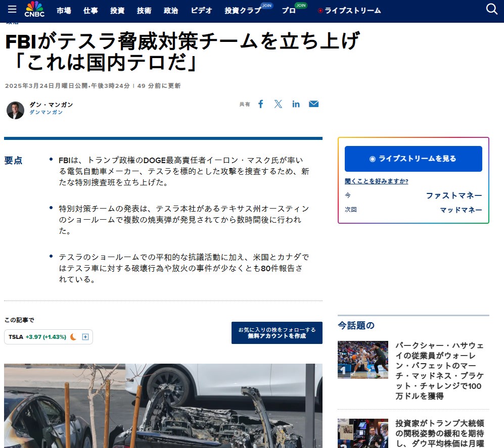Viewport: 504px width, 448px height.
Task: Click the JOIN badge next to 投資クラブ
Action: [x=267, y=6]
